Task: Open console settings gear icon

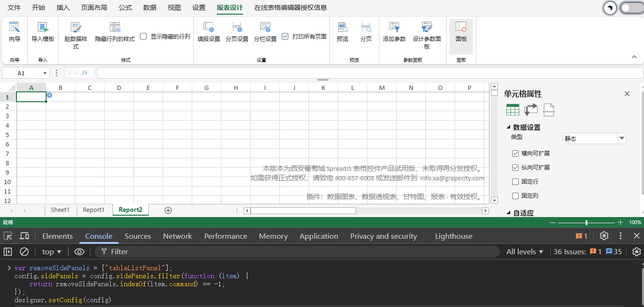Action: coord(636,252)
